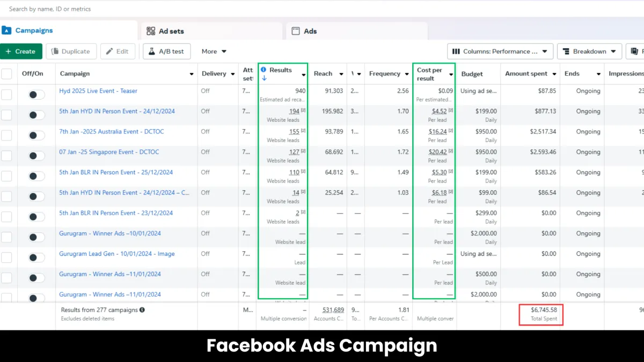
Task: Tick the select-all checkbox in the table header
Action: click(6, 74)
